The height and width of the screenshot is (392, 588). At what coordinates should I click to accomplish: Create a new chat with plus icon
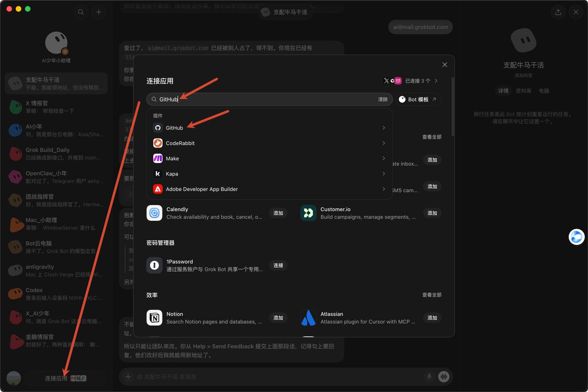point(98,12)
